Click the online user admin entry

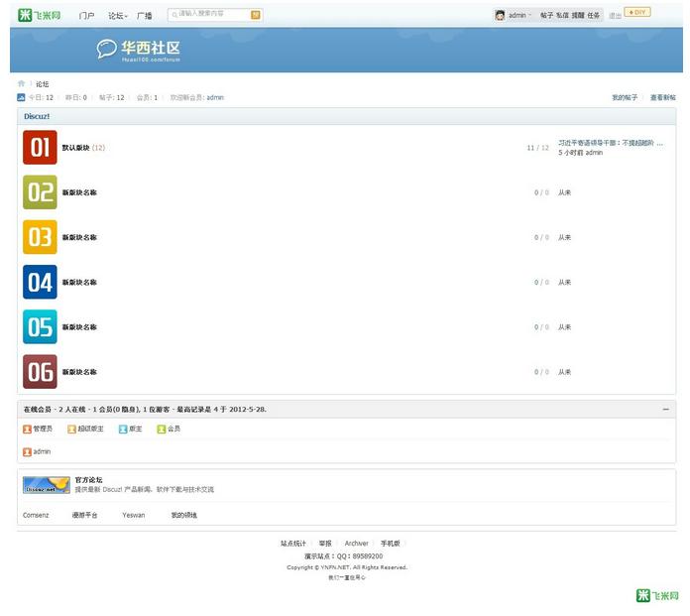[38, 451]
